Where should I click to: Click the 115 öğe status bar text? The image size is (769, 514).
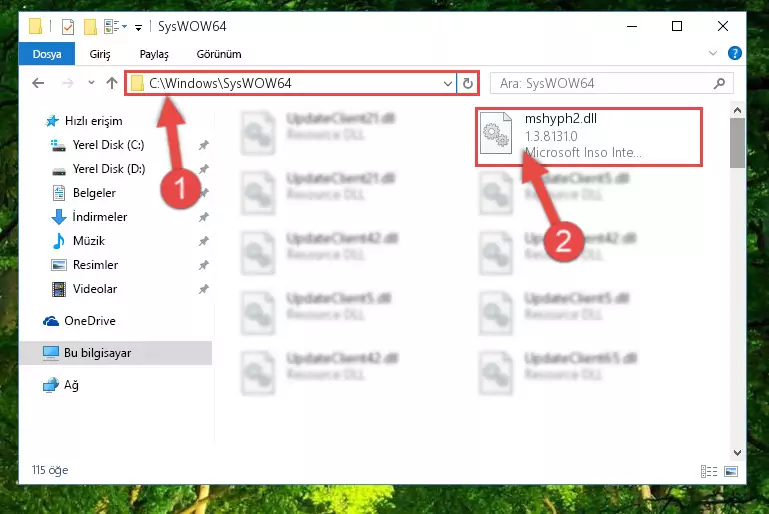[x=50, y=470]
